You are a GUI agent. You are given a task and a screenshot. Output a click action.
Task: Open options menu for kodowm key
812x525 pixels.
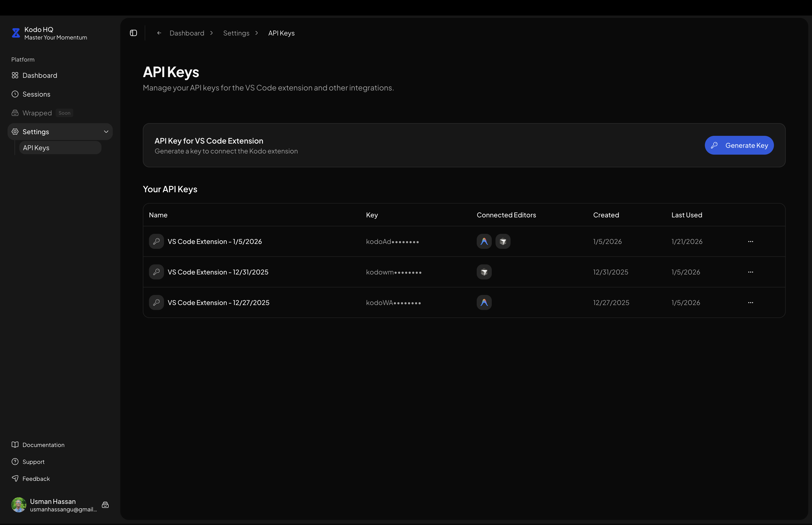coord(750,272)
